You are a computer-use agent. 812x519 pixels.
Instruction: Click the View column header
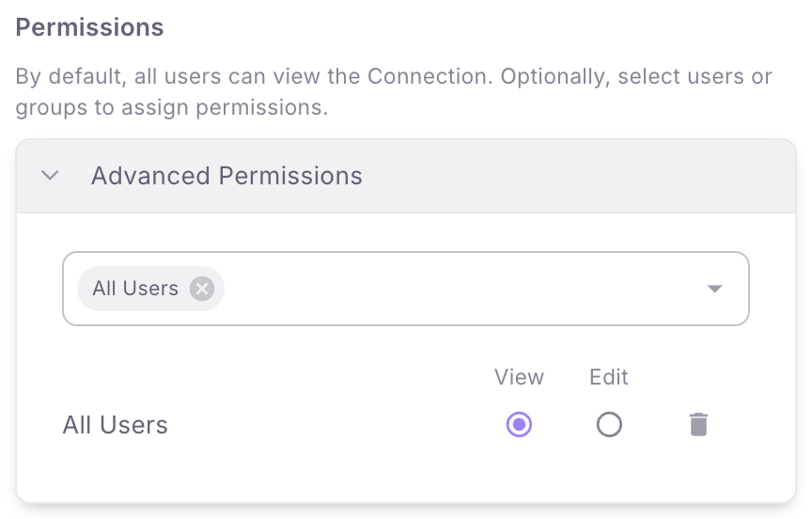pyautogui.click(x=519, y=377)
